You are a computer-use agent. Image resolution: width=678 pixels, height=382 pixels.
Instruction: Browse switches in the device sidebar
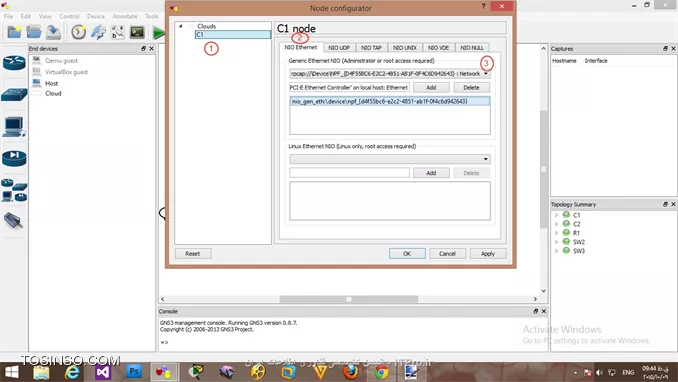14,95
